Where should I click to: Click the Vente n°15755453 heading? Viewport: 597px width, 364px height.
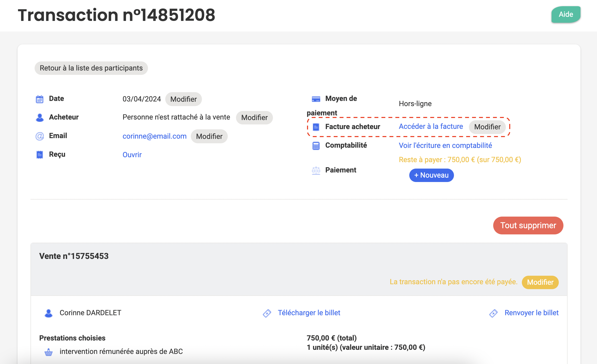pyautogui.click(x=74, y=256)
